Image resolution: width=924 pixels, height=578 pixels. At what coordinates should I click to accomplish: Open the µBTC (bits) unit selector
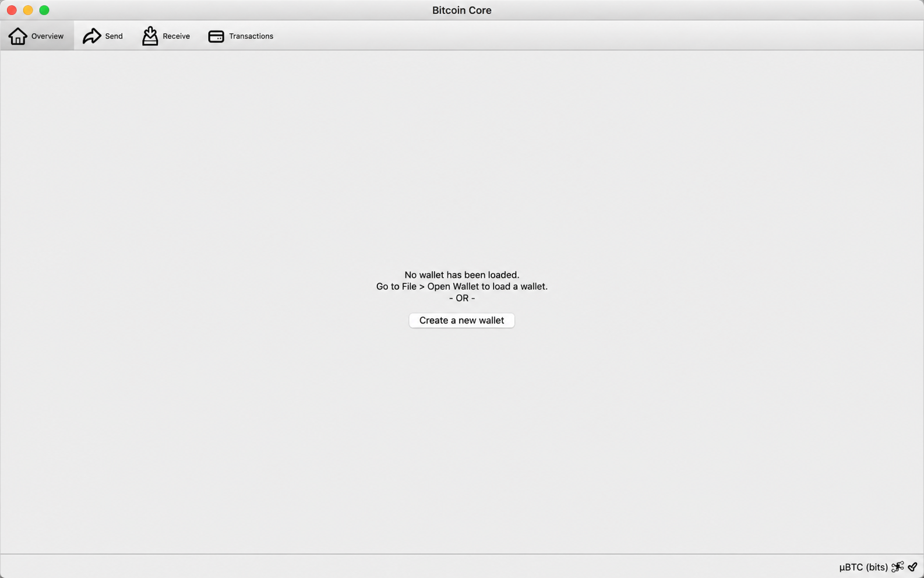(863, 567)
